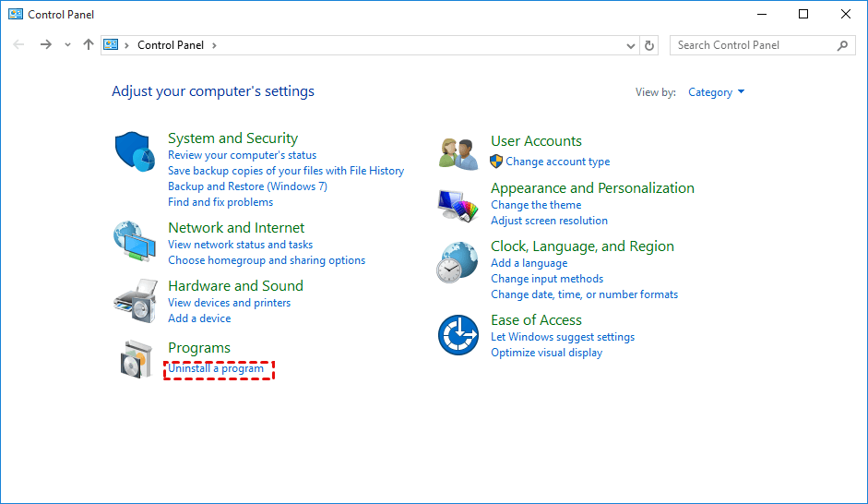The height and width of the screenshot is (504, 868).
Task: Open the recent locations dropdown arrow
Action: (x=67, y=45)
